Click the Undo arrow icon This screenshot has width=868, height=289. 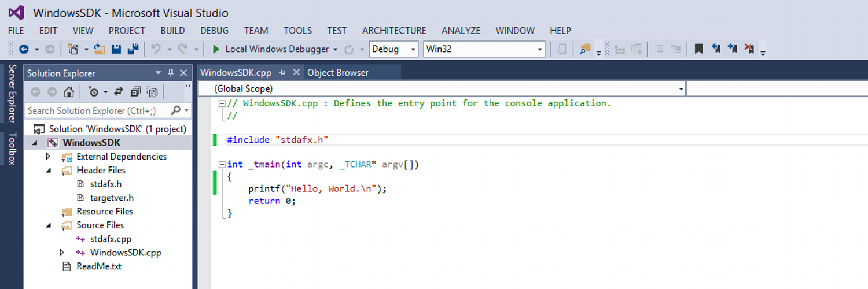pos(156,49)
